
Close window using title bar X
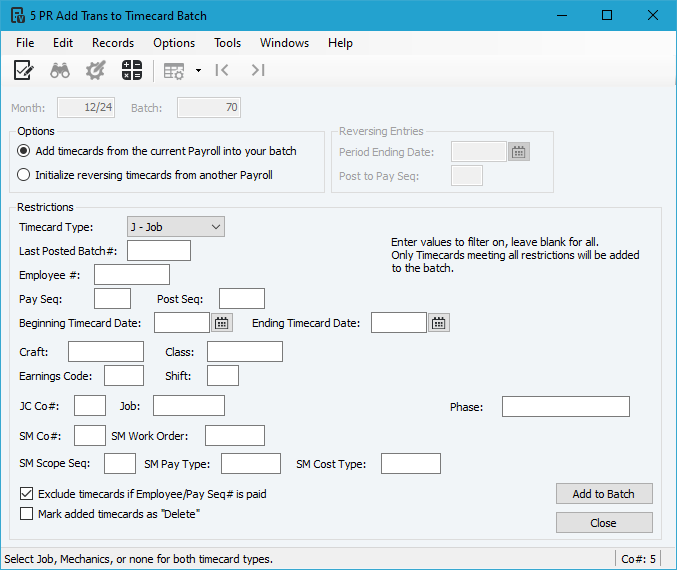653,16
